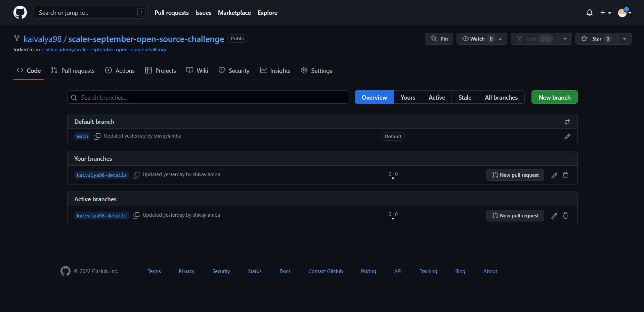This screenshot has width=644, height=312.
Task: Copy the main branch name
Action: tap(97, 137)
